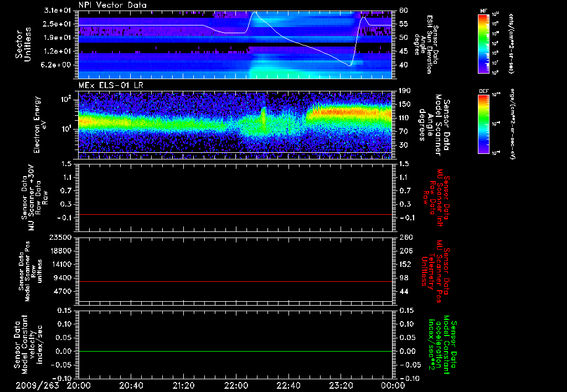
Task: Select the green Model Constant acceleration label
Action: coord(442,345)
